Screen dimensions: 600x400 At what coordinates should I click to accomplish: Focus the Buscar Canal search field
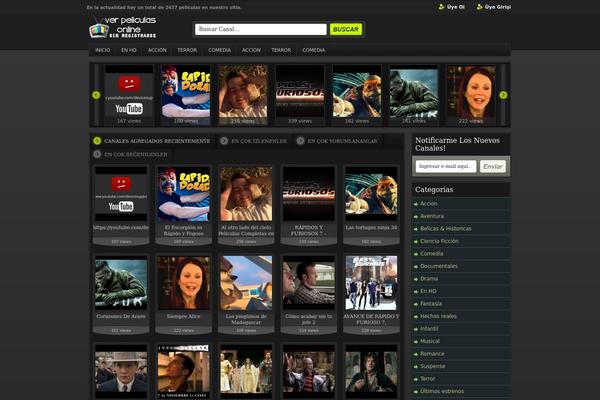(261, 29)
